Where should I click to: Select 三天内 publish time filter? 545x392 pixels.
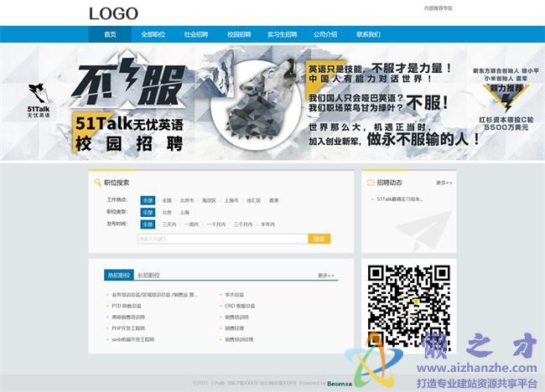pos(169,224)
